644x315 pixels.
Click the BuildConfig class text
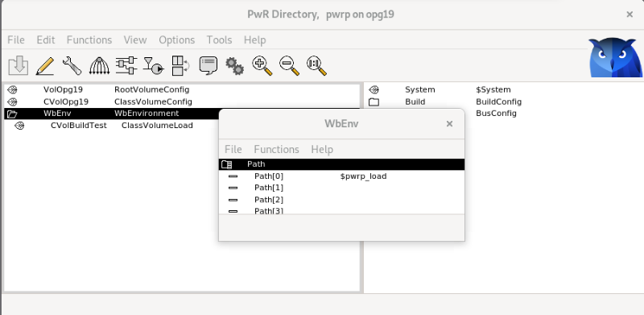498,102
